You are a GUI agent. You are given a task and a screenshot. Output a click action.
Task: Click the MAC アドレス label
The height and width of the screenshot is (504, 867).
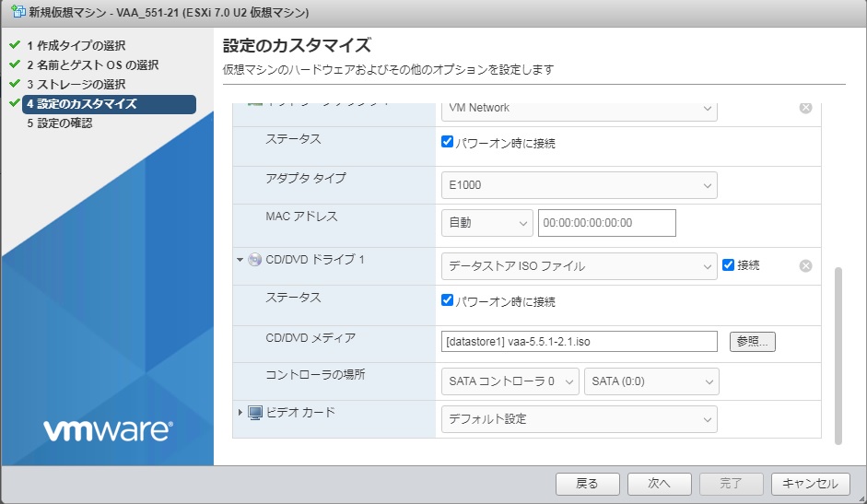pyautogui.click(x=301, y=217)
